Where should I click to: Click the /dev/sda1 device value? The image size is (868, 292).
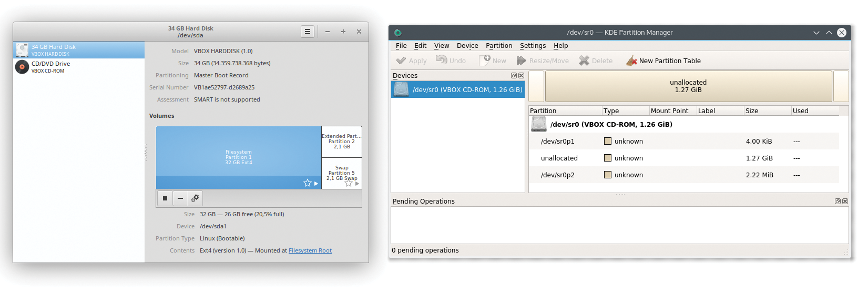213,226
